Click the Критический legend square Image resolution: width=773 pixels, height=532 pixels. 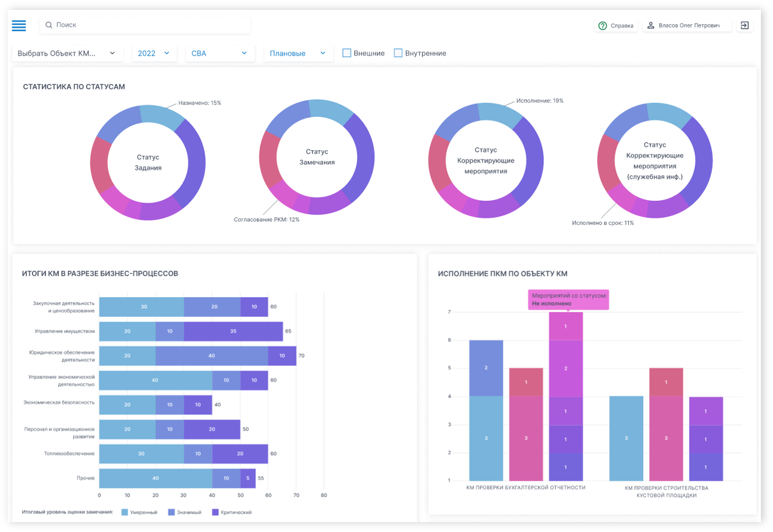click(x=215, y=512)
